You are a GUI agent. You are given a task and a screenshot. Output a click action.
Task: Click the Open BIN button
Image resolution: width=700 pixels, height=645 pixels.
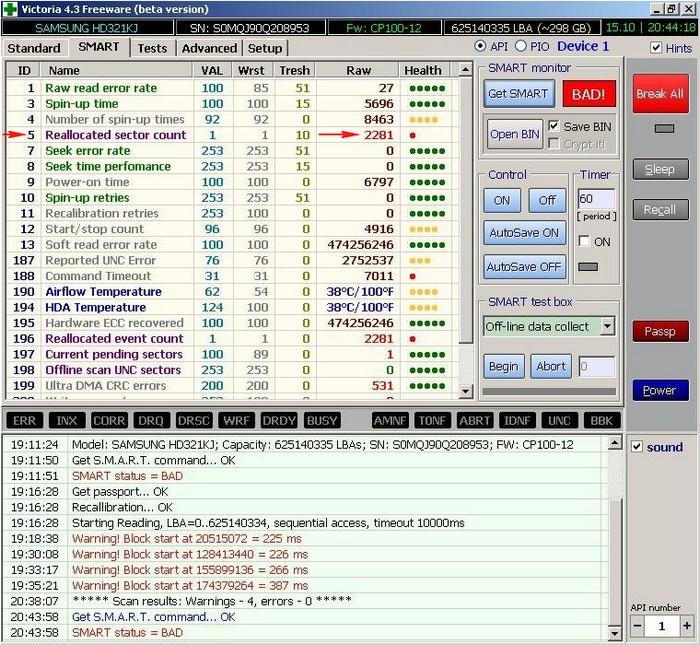[x=515, y=134]
